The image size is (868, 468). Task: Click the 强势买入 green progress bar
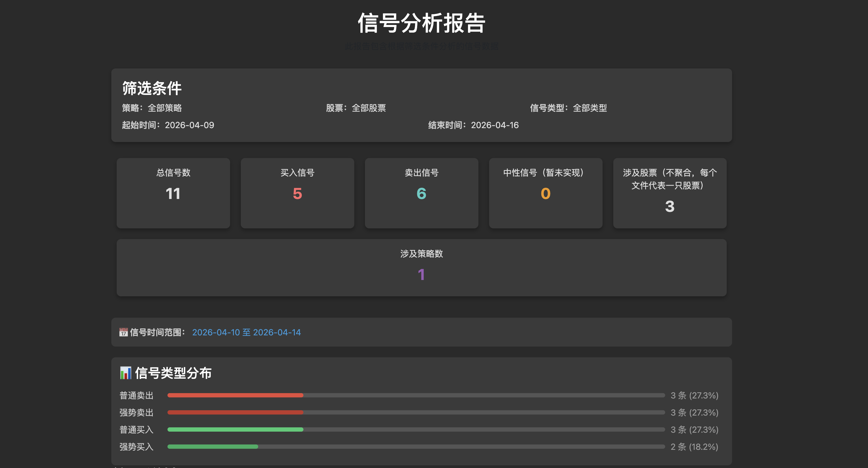[213, 447]
